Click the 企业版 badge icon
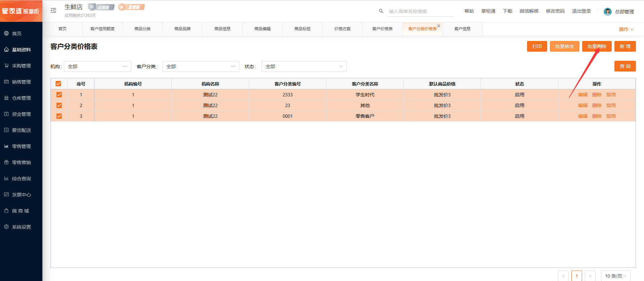The height and width of the screenshot is (281, 644). coord(131,7)
